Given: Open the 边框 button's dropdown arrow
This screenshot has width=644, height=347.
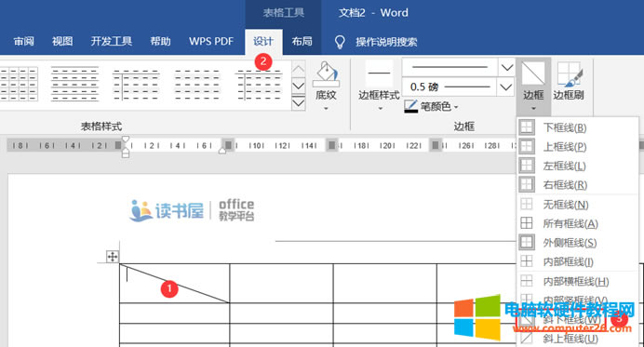Looking at the screenshot, I should [533, 109].
